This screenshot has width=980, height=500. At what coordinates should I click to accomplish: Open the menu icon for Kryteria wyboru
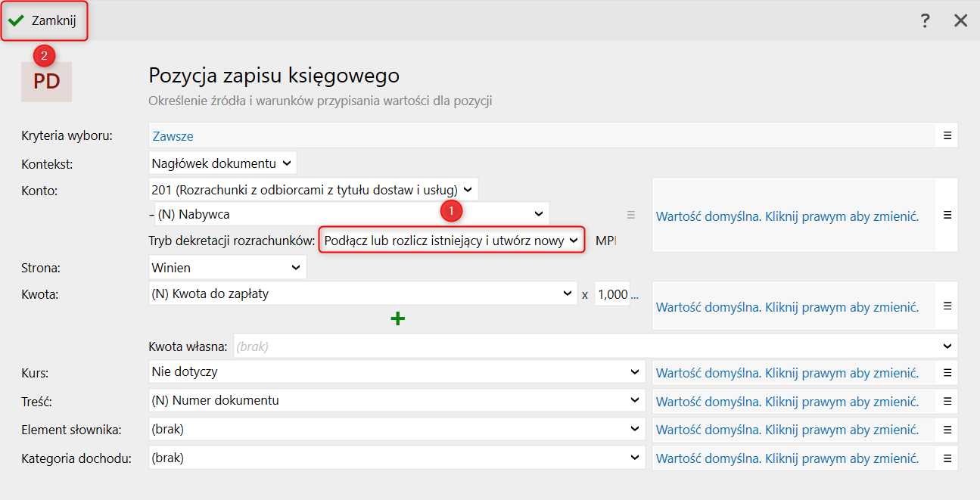[x=947, y=135]
